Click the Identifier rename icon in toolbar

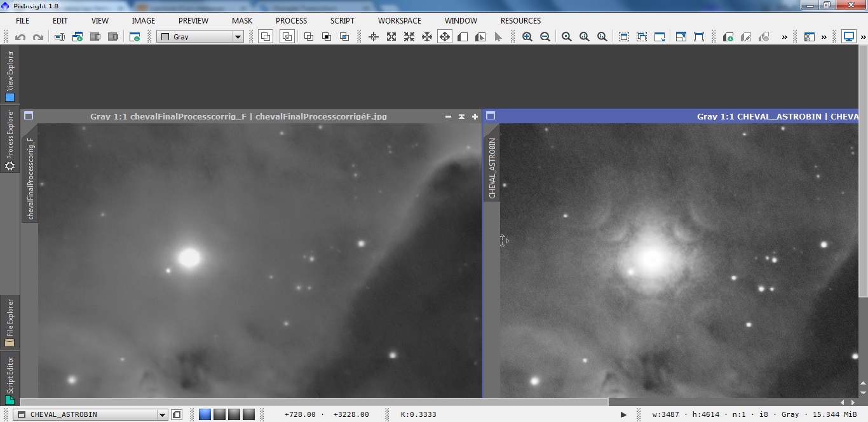[x=60, y=37]
